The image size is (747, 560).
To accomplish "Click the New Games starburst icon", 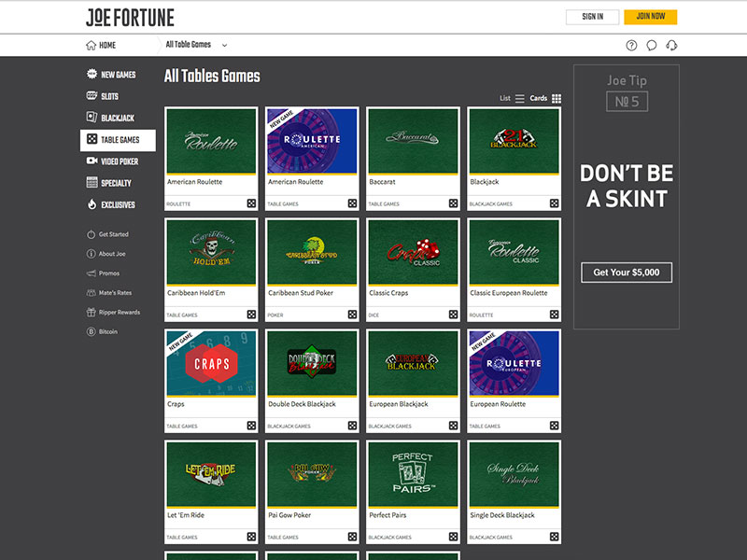I will (90, 75).
